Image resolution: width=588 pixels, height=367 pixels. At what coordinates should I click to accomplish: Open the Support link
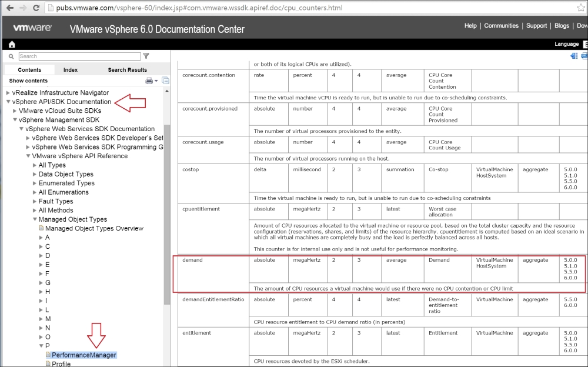coord(536,25)
